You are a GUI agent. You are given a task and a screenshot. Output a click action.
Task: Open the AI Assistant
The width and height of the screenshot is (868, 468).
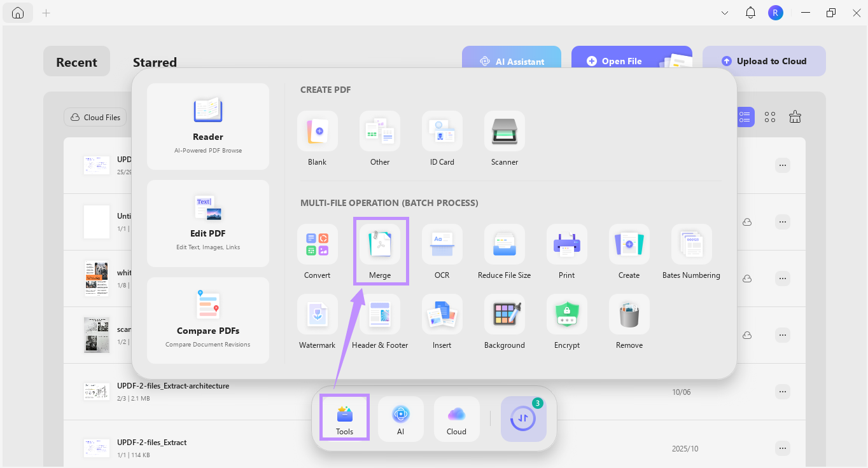click(512, 61)
